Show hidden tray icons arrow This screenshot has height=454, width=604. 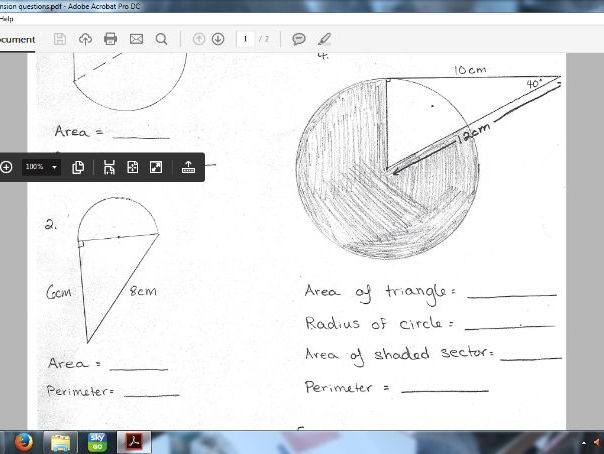click(x=584, y=443)
